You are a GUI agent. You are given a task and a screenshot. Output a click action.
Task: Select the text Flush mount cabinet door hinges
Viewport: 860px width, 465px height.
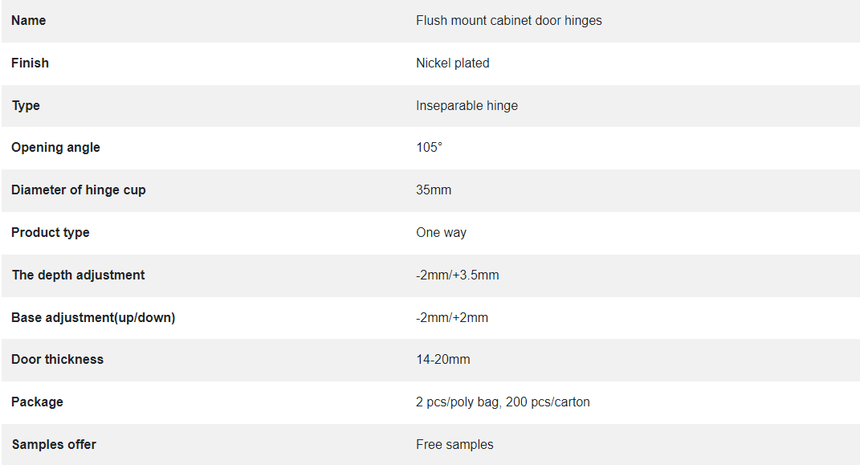click(x=508, y=20)
